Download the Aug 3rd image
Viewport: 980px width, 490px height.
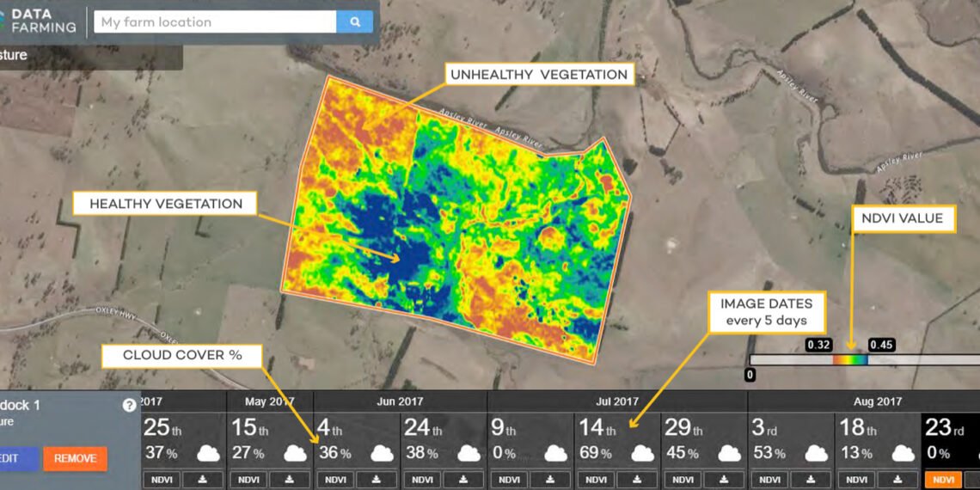(x=812, y=480)
